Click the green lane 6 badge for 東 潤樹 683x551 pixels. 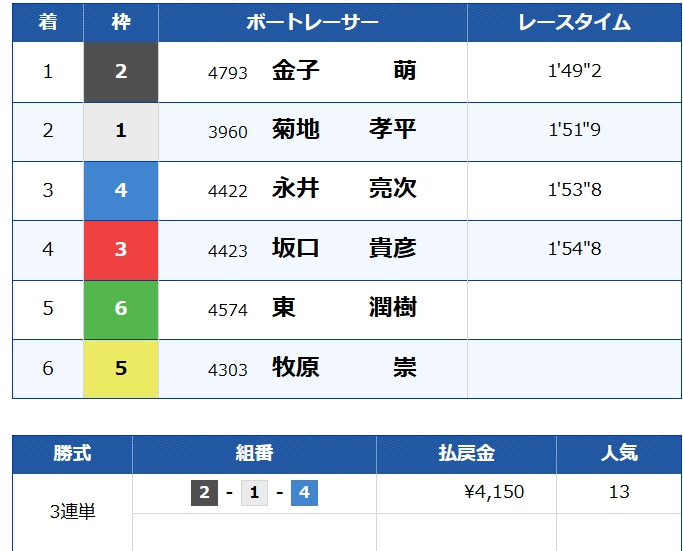click(x=121, y=308)
